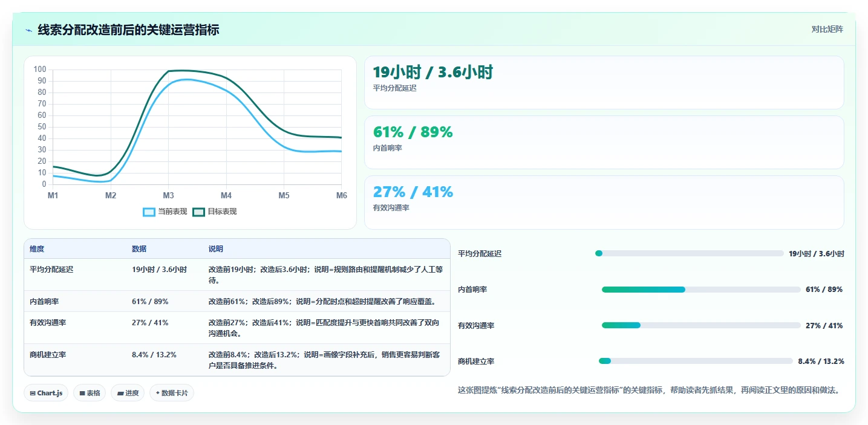Click the 19小时 / 3.6小时 table cell
The image size is (868, 425).
[x=159, y=270]
